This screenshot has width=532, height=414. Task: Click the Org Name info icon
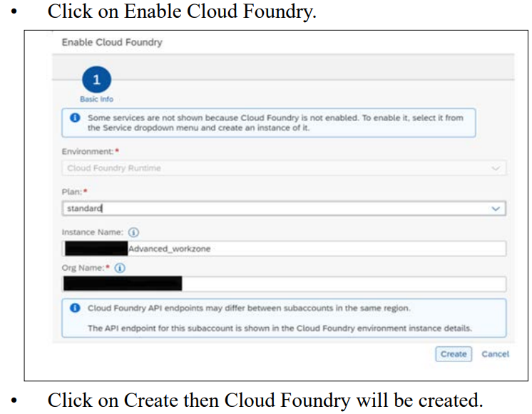tap(120, 268)
